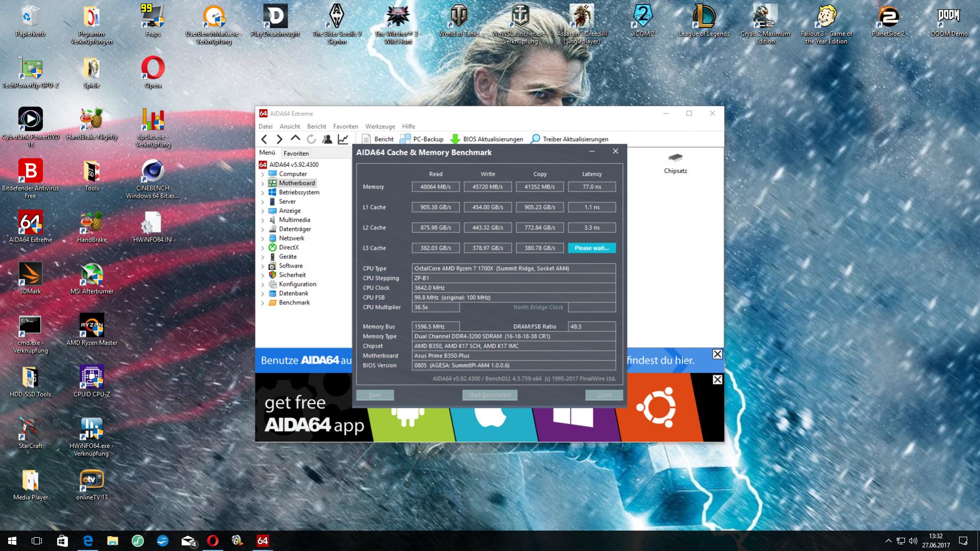980x551 pixels.
Task: Open HandBrake Nightly desktop shortcut
Action: pyautogui.click(x=92, y=124)
